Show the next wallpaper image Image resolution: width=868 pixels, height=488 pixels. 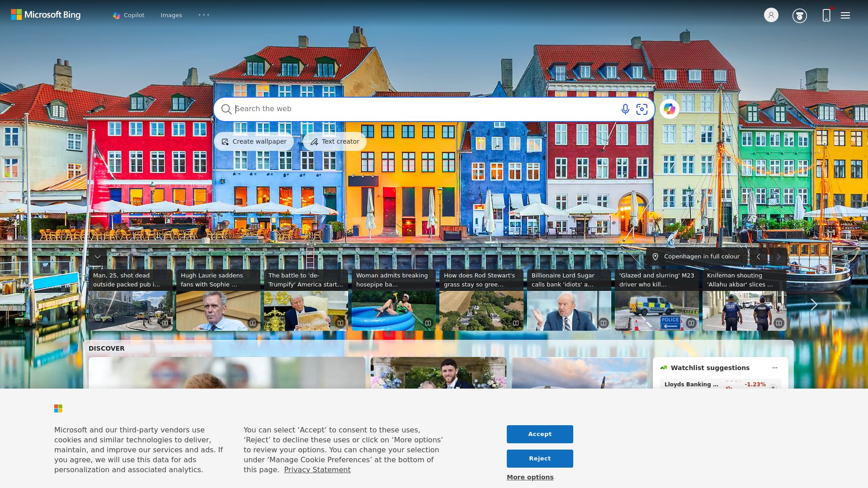[x=778, y=257]
